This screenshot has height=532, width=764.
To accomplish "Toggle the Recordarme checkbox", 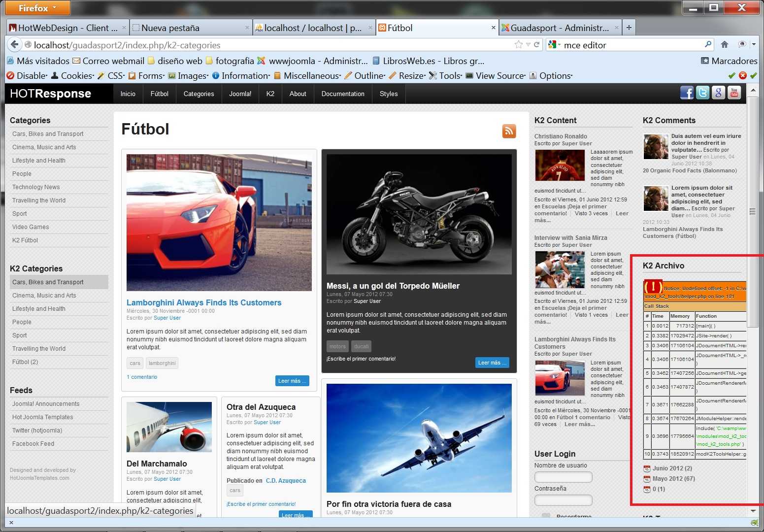I will point(546,516).
